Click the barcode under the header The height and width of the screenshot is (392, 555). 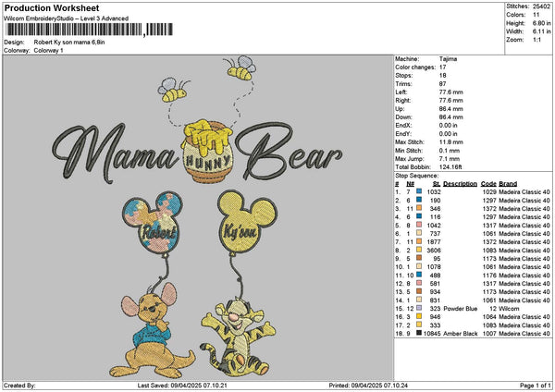pyautogui.click(x=89, y=30)
